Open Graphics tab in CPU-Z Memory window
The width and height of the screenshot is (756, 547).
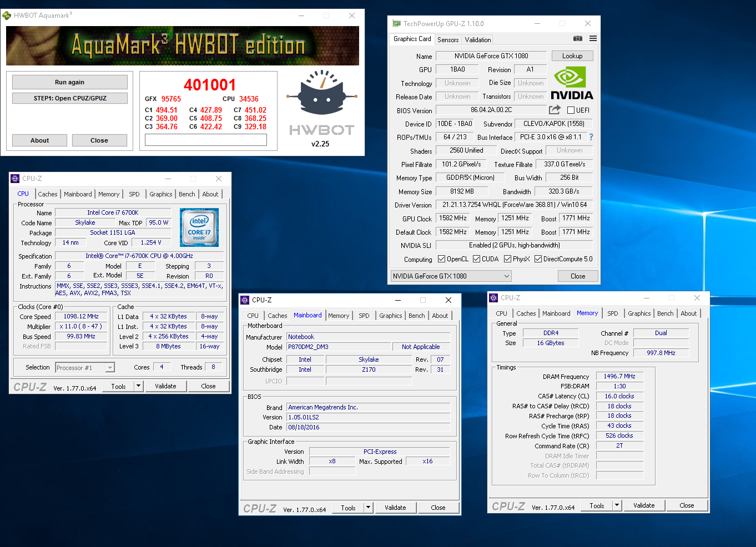pyautogui.click(x=639, y=313)
